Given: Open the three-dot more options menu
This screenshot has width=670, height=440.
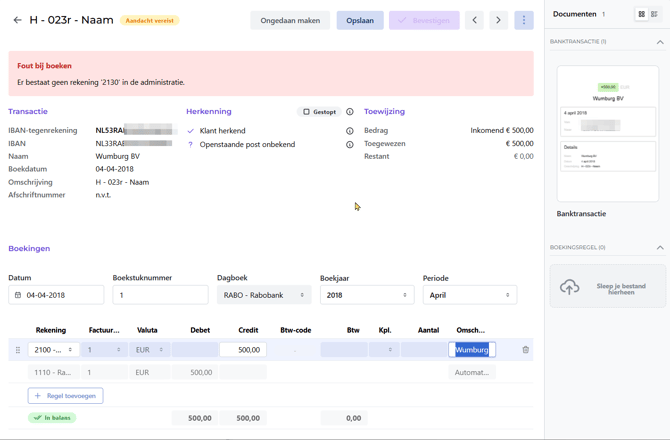Looking at the screenshot, I should [524, 20].
